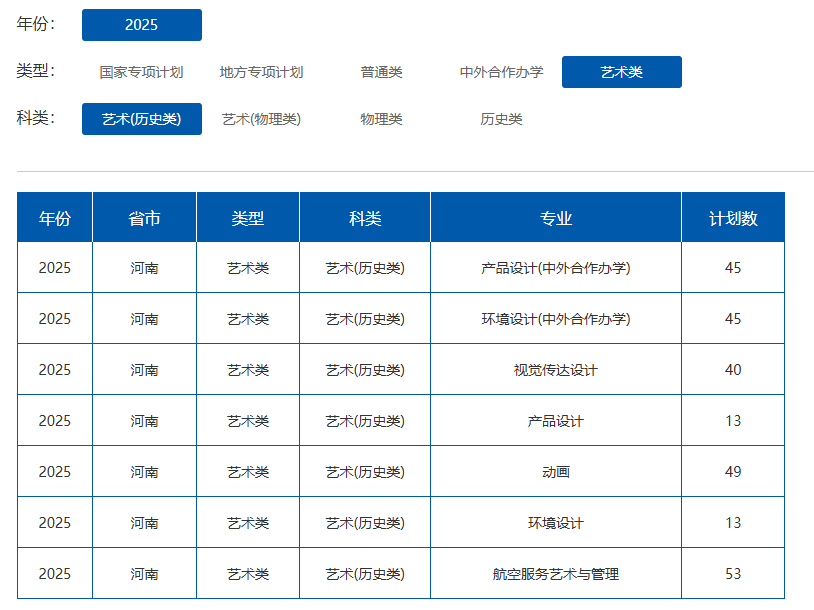Switch to 艺术(物理类) subject filter
Screen dimensions: 814x610
[262, 119]
